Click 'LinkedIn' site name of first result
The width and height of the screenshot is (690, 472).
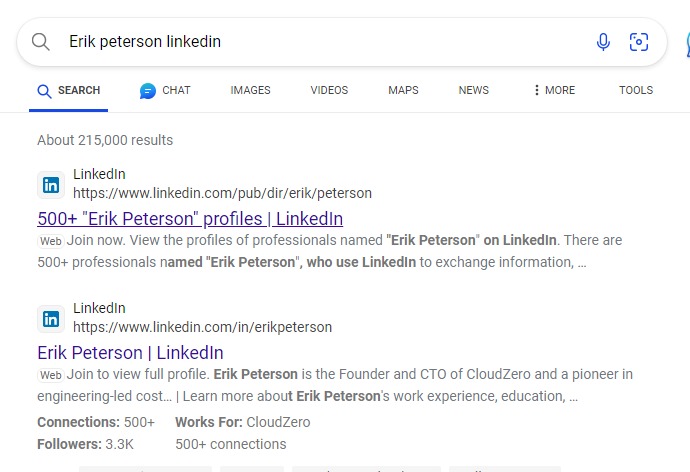click(99, 174)
